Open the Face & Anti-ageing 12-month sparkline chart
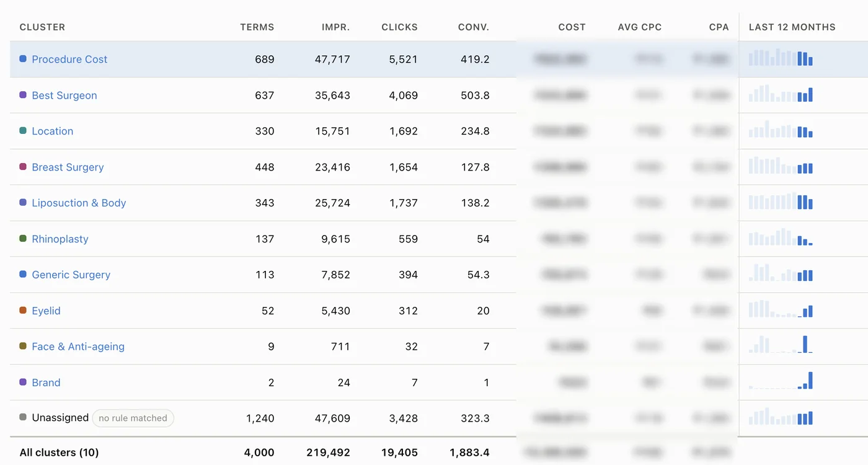Viewport: 868px width, 465px height. coord(781,345)
